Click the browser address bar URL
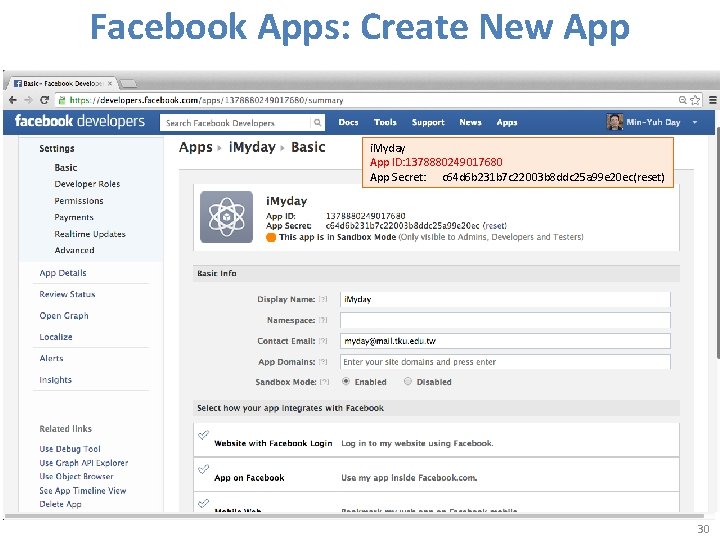 click(x=206, y=100)
